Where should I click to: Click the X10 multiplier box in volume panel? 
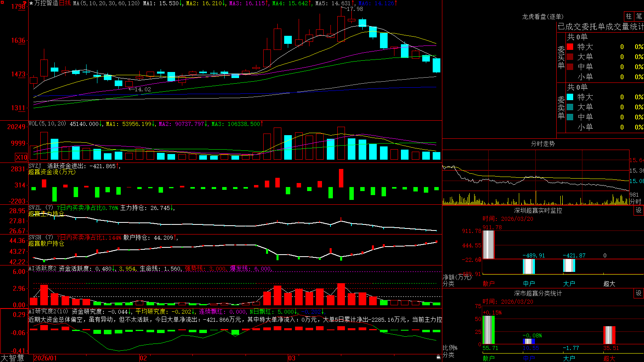(x=21, y=157)
